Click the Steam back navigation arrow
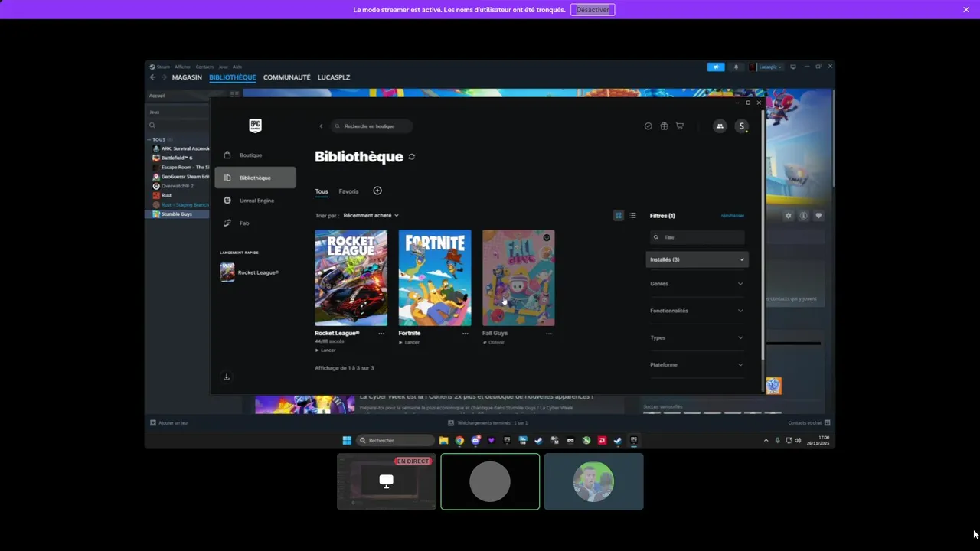 coord(152,77)
